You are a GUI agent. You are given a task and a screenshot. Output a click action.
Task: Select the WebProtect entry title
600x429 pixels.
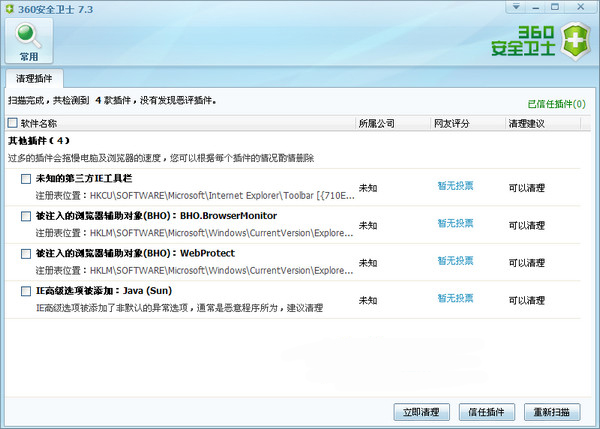pyautogui.click(x=135, y=253)
